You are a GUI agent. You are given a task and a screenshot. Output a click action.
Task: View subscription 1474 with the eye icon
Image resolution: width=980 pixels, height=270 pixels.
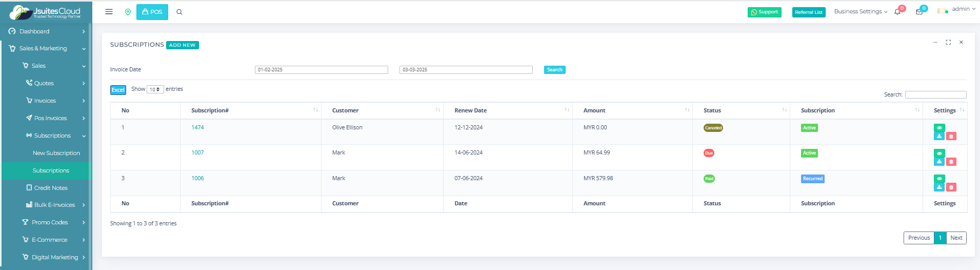point(939,128)
